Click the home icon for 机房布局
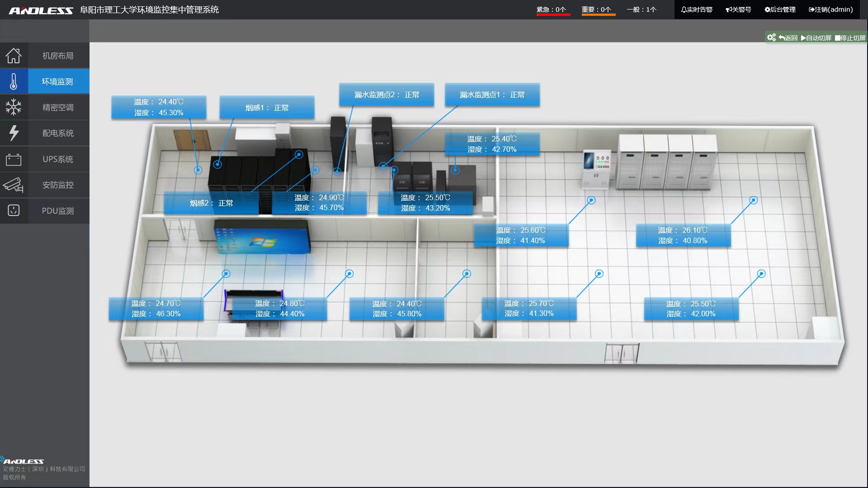868x488 pixels. pos(14,56)
